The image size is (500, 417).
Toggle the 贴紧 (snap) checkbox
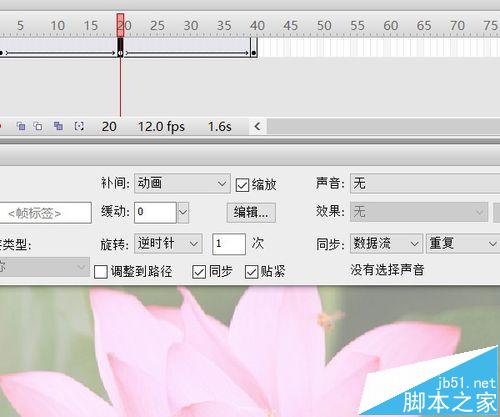coord(252,272)
